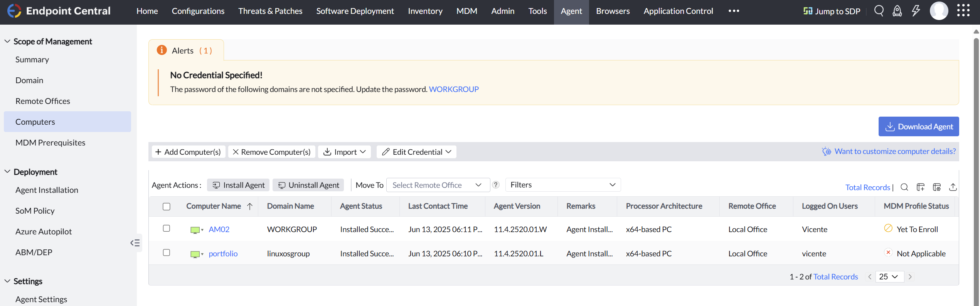Open the WORKGROUP domain link in alert
Screen dimensions: 980x306
pyautogui.click(x=454, y=89)
